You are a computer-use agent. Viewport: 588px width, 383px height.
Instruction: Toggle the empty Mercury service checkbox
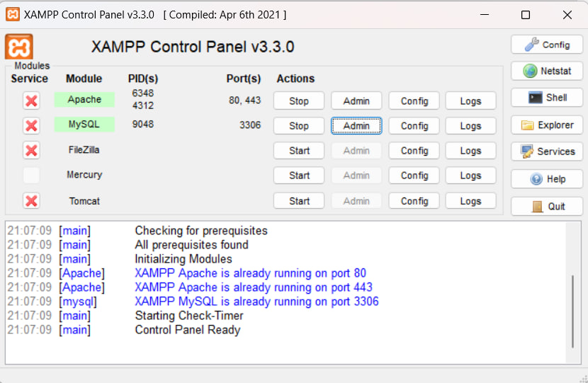click(31, 175)
